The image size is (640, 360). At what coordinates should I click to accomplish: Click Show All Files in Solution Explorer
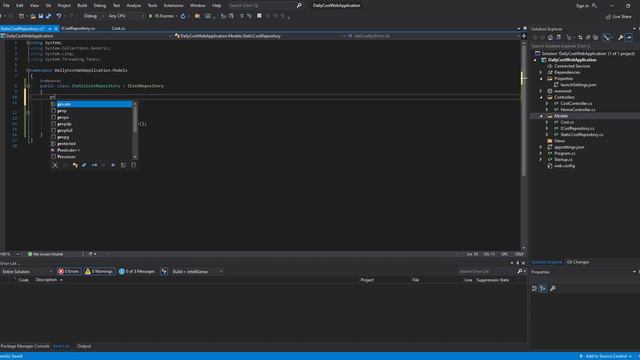596,38
